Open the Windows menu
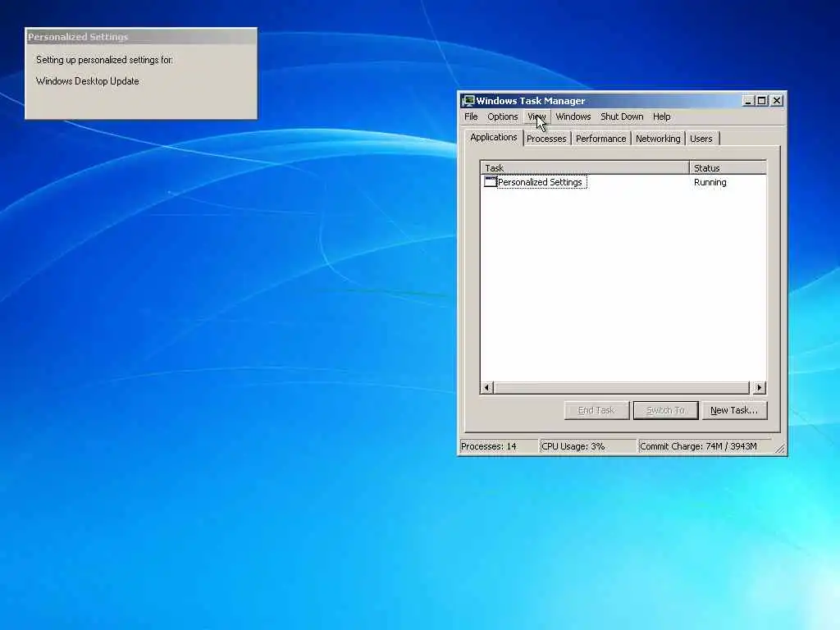This screenshot has height=630, width=840. pyautogui.click(x=573, y=116)
